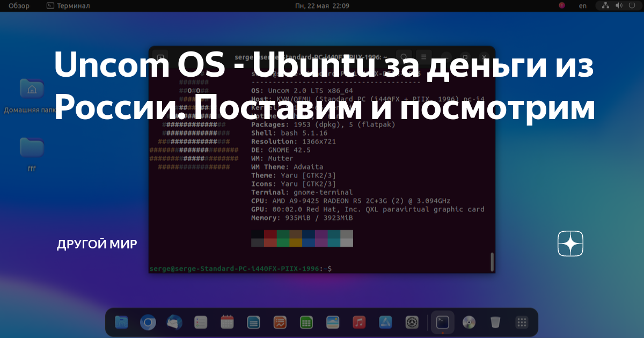
Task: Open the clock calendar by clicking the date
Action: [321, 5]
